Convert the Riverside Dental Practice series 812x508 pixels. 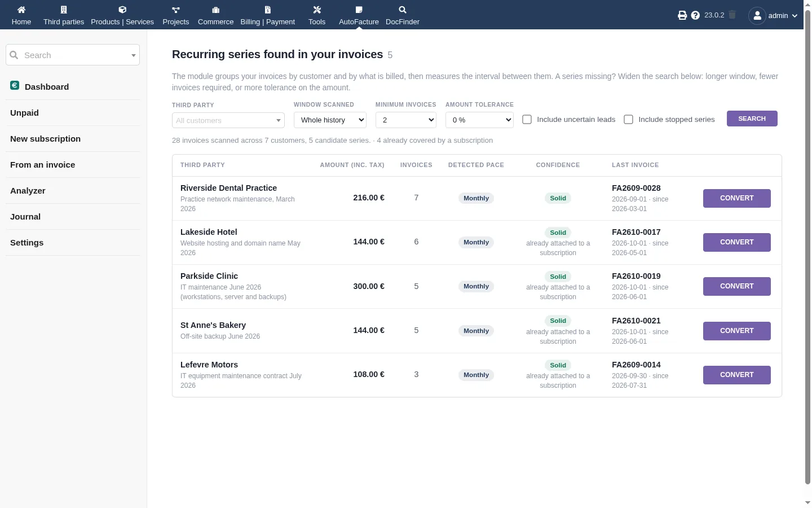(x=737, y=198)
